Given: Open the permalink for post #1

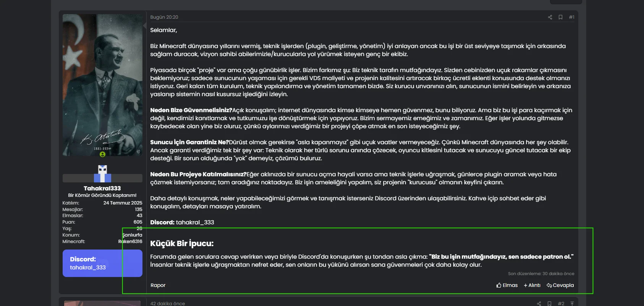Looking at the screenshot, I should point(571,17).
